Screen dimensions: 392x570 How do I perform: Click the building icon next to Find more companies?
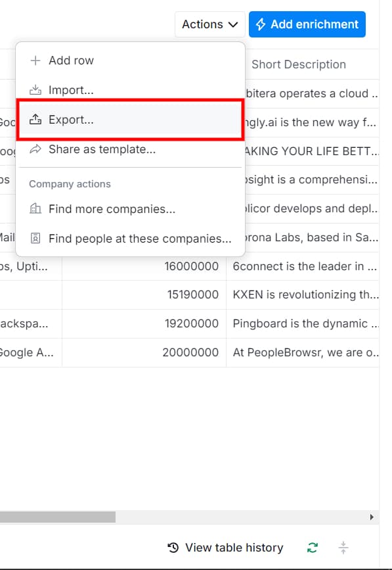[x=35, y=208]
